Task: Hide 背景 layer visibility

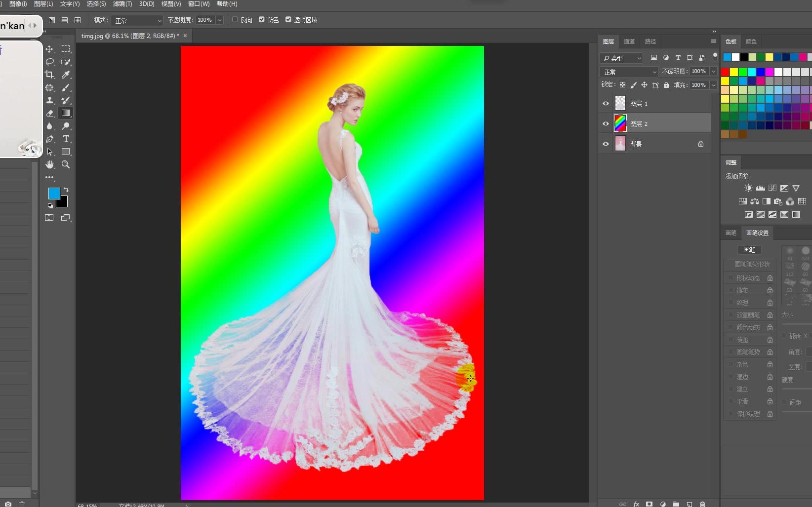Action: tap(606, 144)
